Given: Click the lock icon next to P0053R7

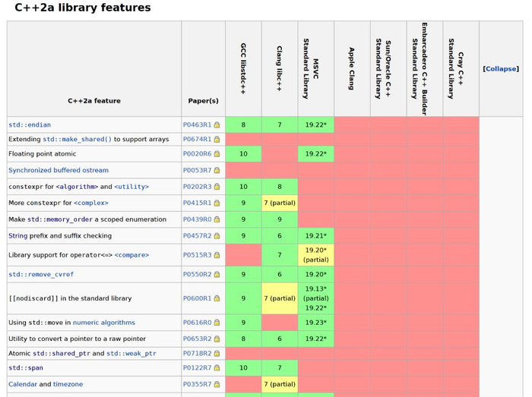Looking at the screenshot, I should coord(217,171).
